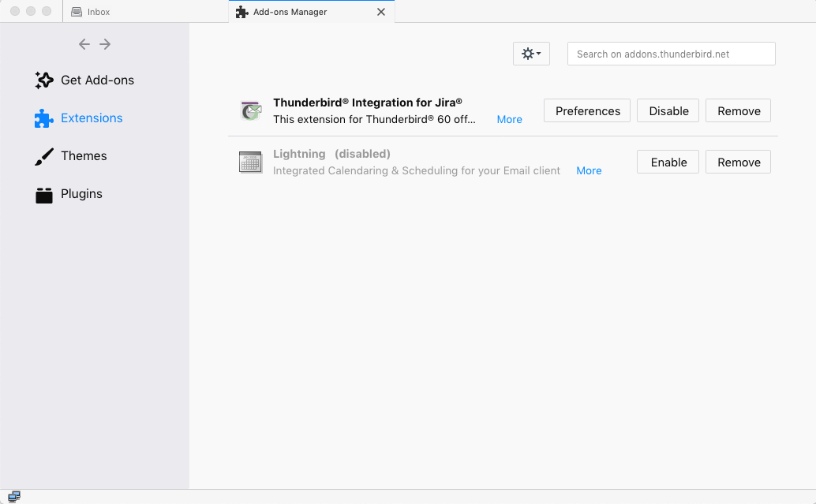This screenshot has height=504, width=816.
Task: Remove the Lightning extension
Action: click(738, 162)
